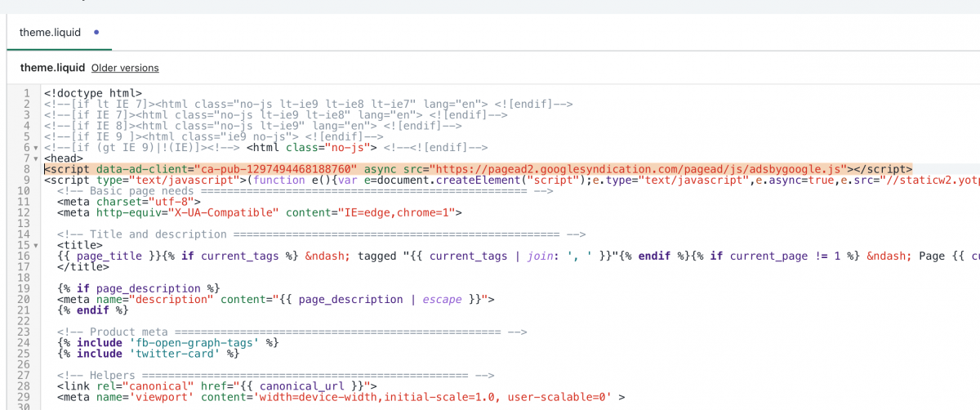
Task: Click '{% endif %}' on line 21
Action: point(93,310)
